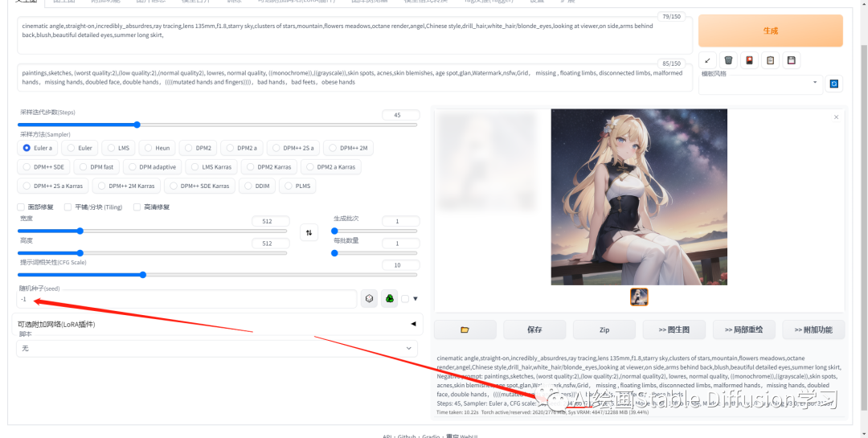The height and width of the screenshot is (438, 868).
Task: Enable the 平铺/分块 (Tiling) checkbox
Action: pos(68,207)
